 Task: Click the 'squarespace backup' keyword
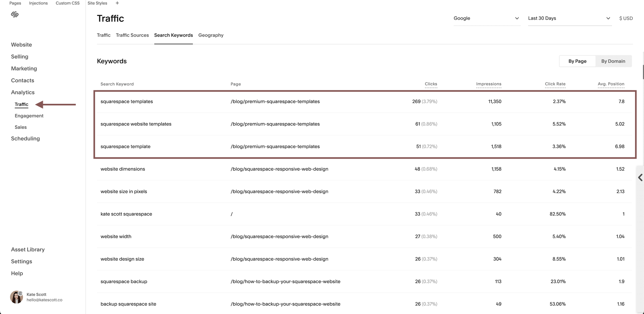(x=124, y=281)
